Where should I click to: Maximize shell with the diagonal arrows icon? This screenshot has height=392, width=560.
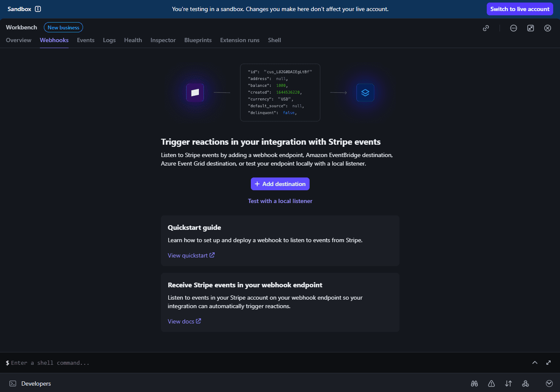[549, 363]
